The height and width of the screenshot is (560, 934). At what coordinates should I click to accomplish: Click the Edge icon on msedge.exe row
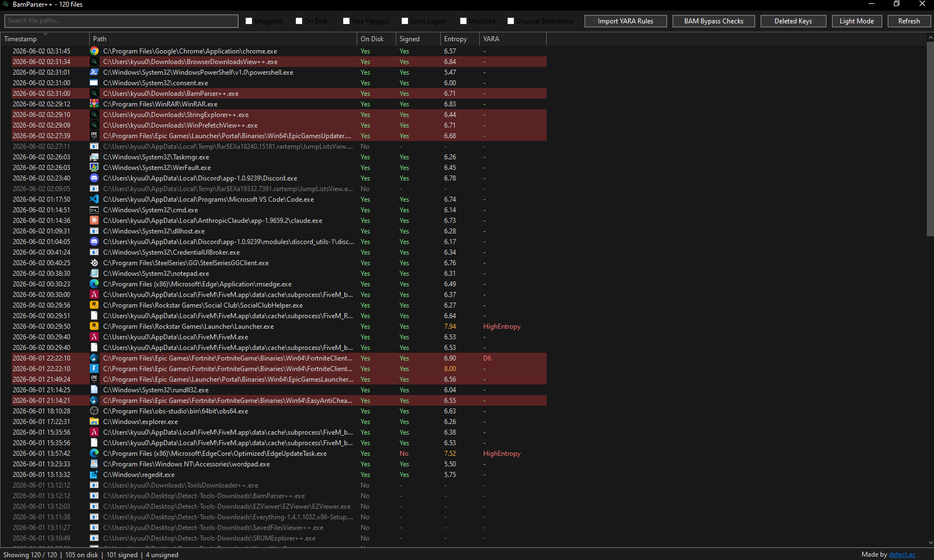pyautogui.click(x=94, y=284)
